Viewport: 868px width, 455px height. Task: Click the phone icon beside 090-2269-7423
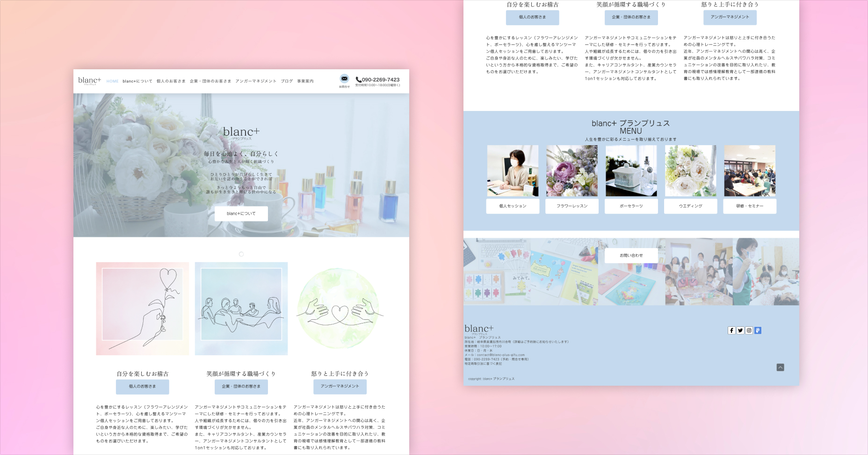[x=358, y=80]
